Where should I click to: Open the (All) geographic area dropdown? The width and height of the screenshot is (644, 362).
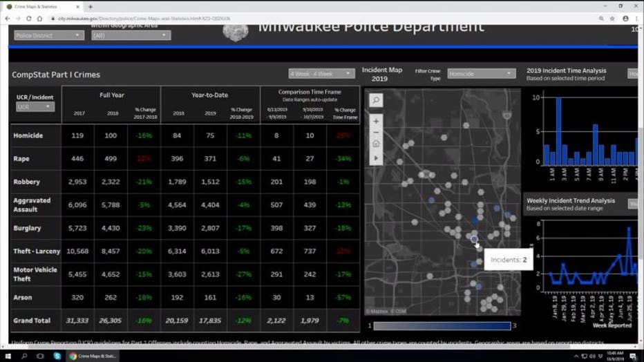coord(131,35)
